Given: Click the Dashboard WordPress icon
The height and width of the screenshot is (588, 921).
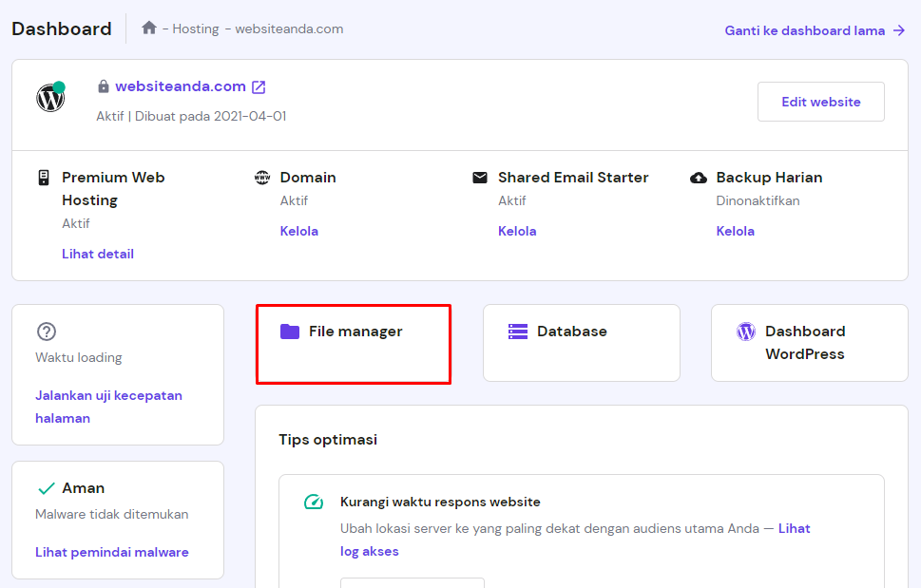Looking at the screenshot, I should coord(745,331).
